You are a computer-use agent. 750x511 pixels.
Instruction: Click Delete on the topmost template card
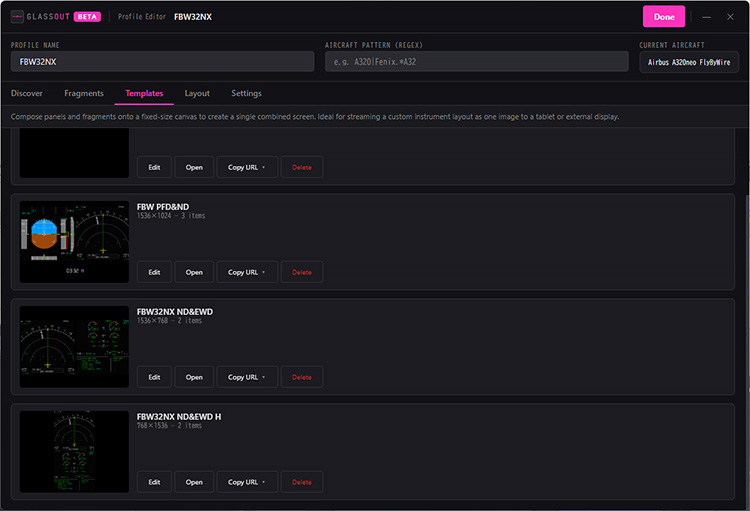coord(302,167)
